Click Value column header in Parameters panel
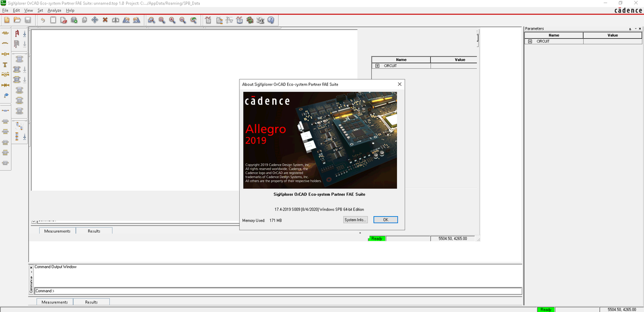This screenshot has height=312, width=644. click(x=613, y=35)
